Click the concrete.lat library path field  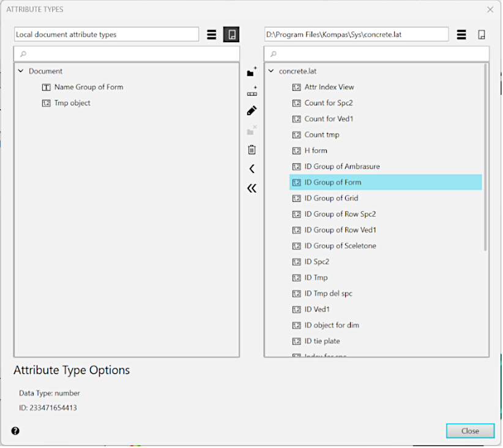coord(356,35)
